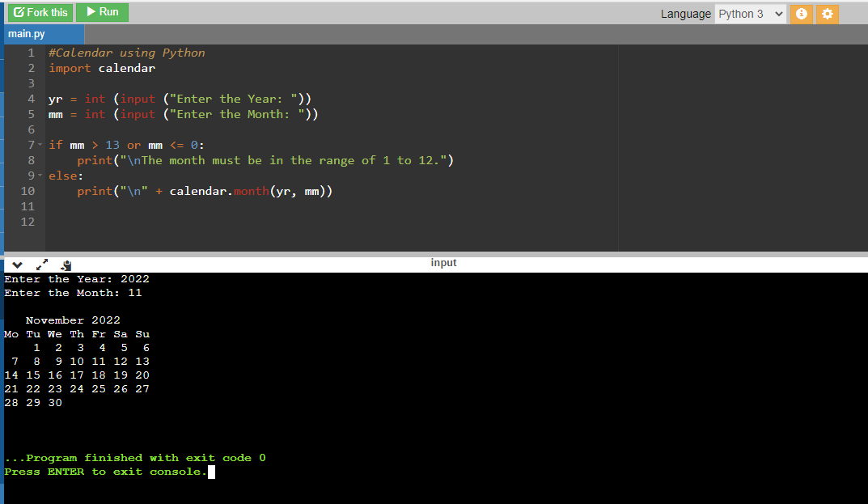This screenshot has width=868, height=504.
Task: Click 'if mm > 13 or mm <= 0:' line
Action: tap(126, 145)
